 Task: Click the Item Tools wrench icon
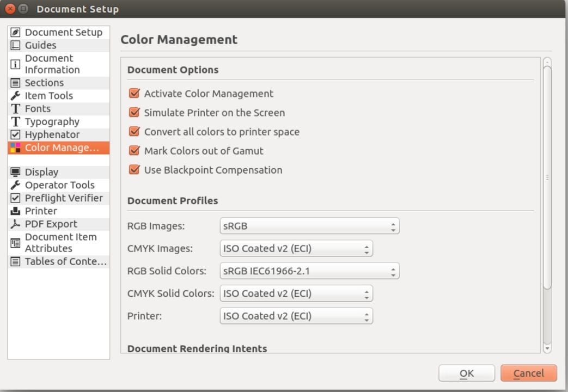coord(16,96)
